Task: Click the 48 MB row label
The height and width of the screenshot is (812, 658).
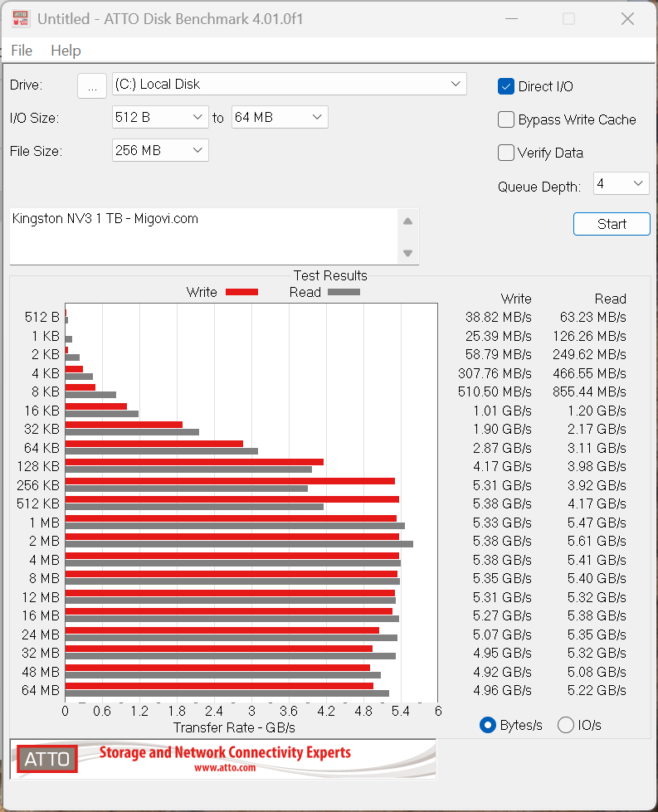Action: (x=41, y=672)
